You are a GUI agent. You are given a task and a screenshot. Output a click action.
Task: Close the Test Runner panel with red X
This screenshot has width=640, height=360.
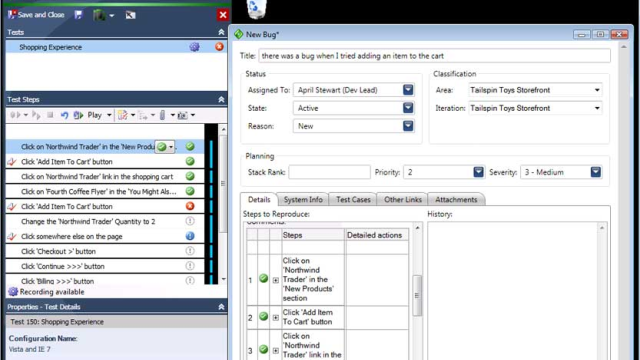[223, 15]
